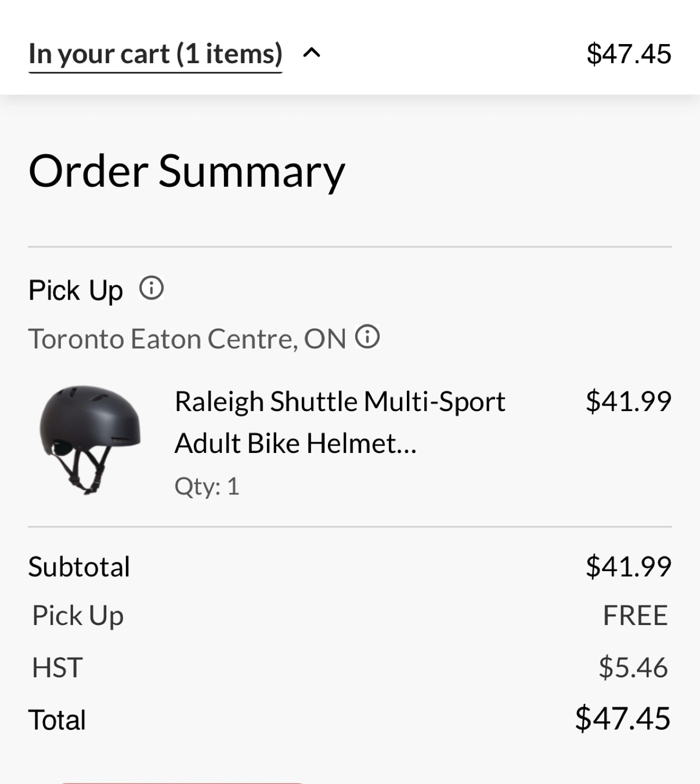
Task: Click the helmet item price $41.99
Action: (x=629, y=401)
